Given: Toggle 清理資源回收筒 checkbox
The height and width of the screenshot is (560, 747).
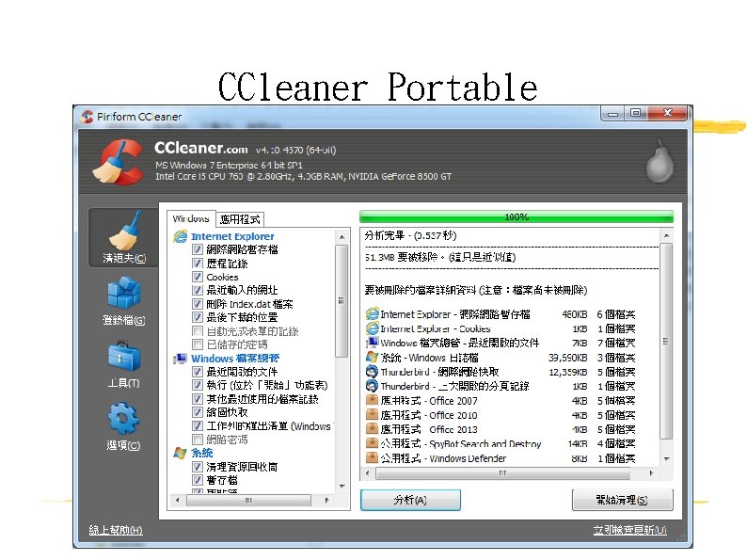Looking at the screenshot, I should click(198, 467).
